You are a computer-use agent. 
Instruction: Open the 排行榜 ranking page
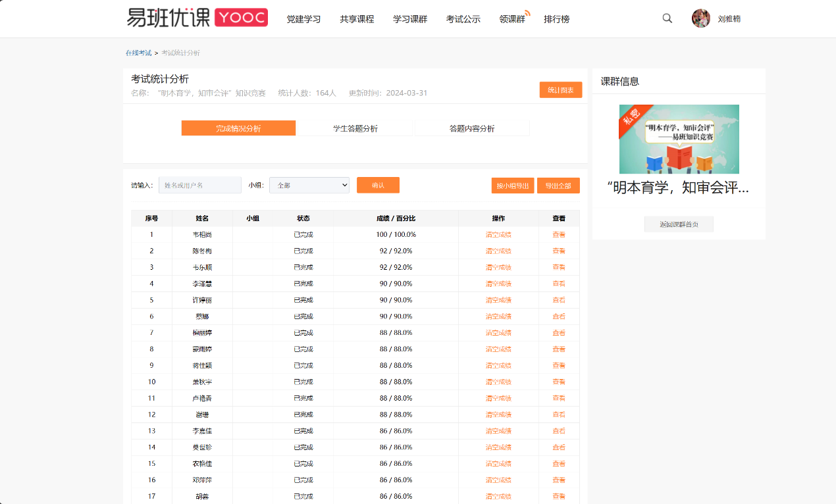(557, 19)
